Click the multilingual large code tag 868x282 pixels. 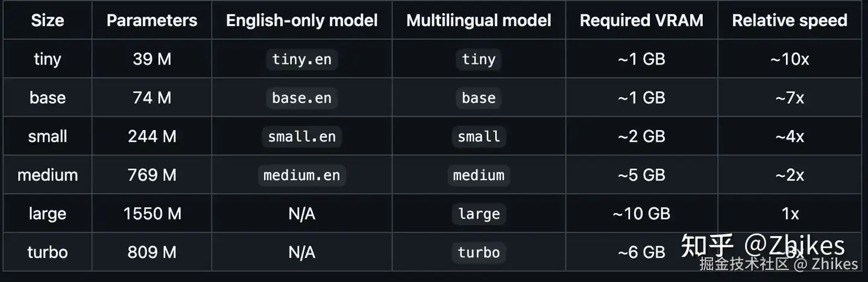[479, 213]
